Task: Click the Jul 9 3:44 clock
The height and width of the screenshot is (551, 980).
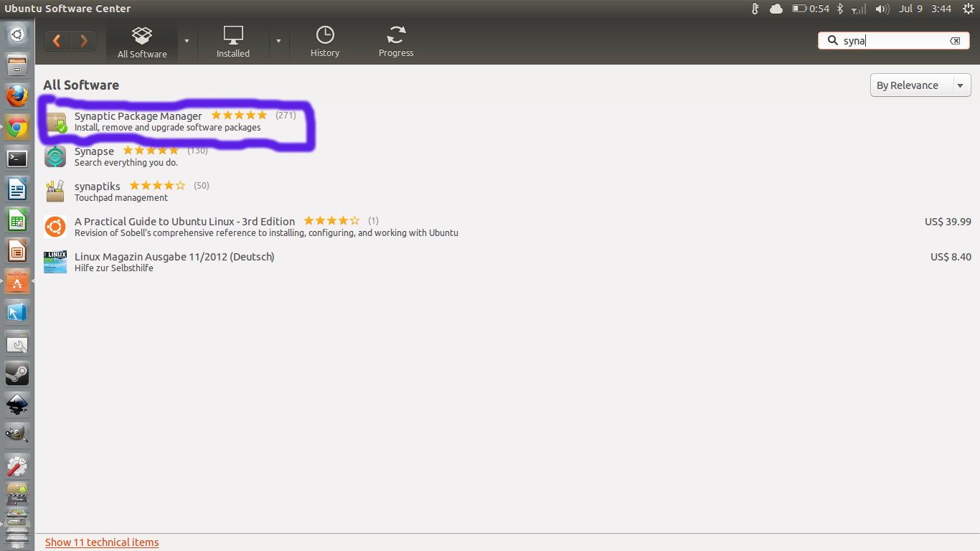Action: tap(925, 9)
